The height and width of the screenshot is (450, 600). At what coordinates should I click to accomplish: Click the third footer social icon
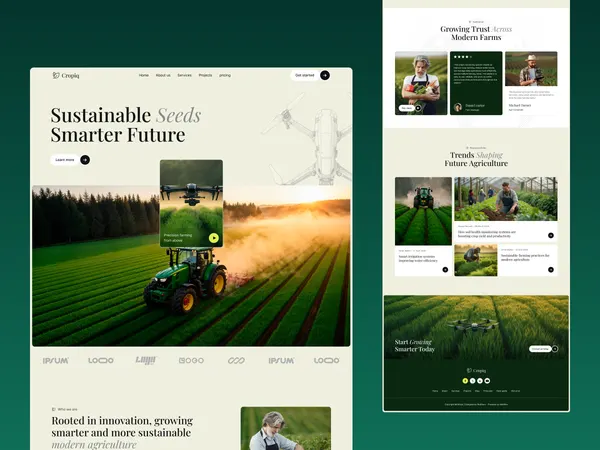(x=480, y=381)
